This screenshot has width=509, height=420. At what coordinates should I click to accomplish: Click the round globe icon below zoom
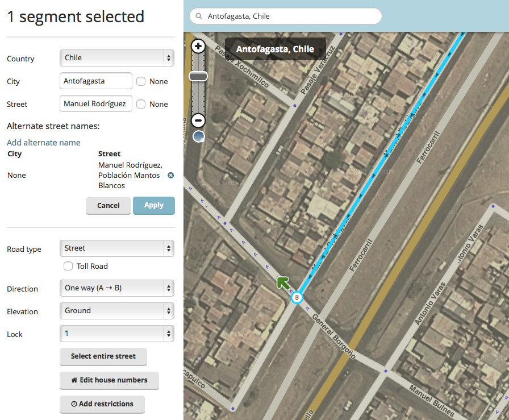[198, 136]
